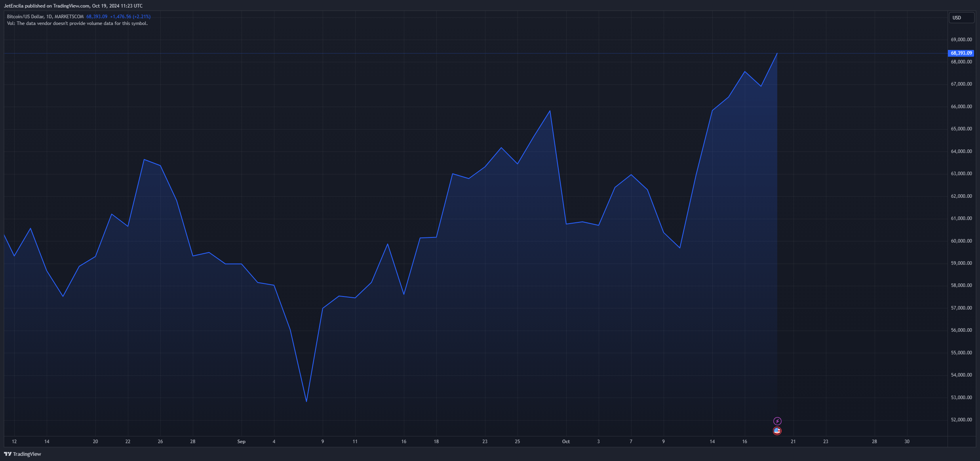This screenshot has width=980, height=461.
Task: Click the volume data unavailable message
Action: click(77, 23)
